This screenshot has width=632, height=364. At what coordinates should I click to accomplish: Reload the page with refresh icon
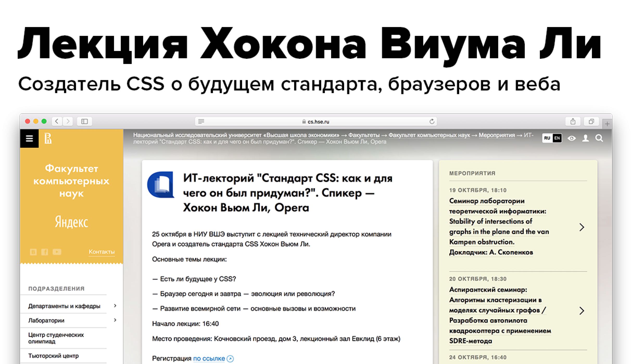tap(432, 121)
